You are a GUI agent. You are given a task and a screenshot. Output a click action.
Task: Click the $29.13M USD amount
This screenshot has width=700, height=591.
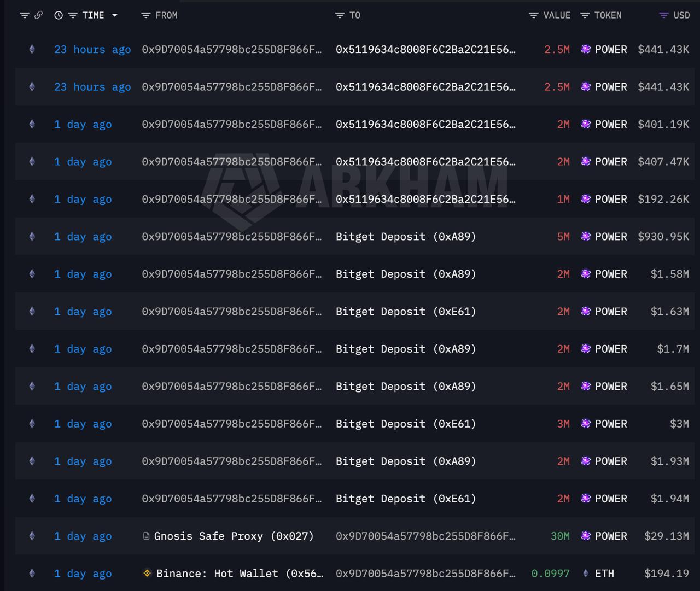tap(667, 536)
